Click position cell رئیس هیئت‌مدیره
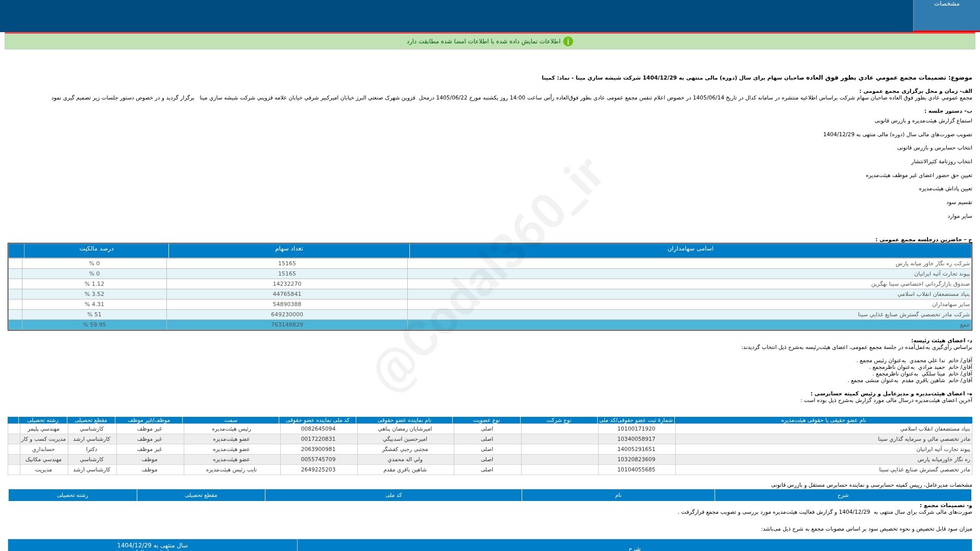The image size is (980, 551). [x=231, y=429]
